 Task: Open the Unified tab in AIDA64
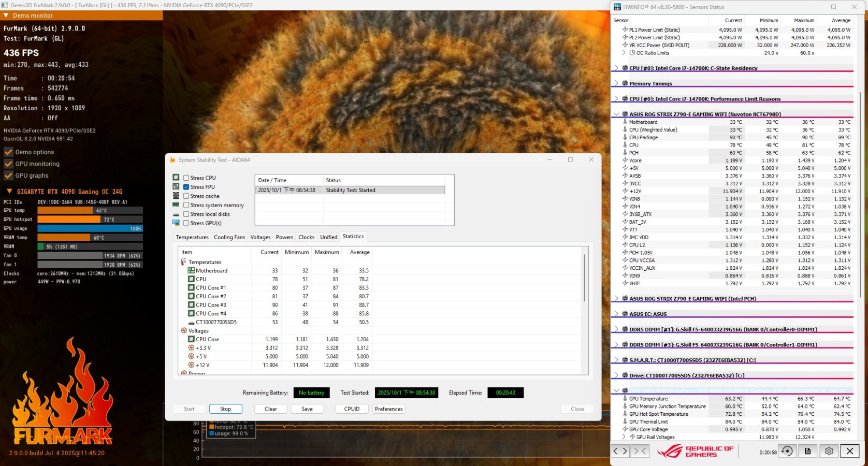[328, 237]
